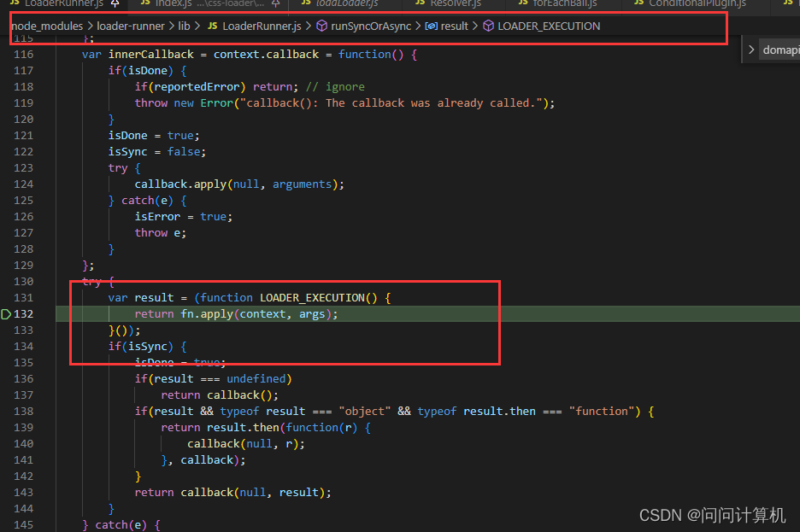Click the cube icon before runSyncOrAsync breadcrumb
Screen dimensions: 800x532
321,26
